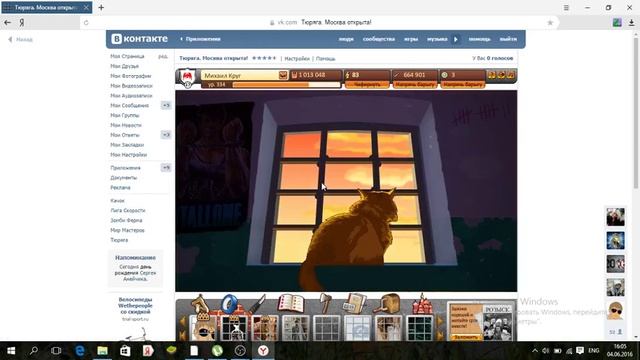
Task: Open Мои Группы in sidebar
Action: [x=124, y=115]
